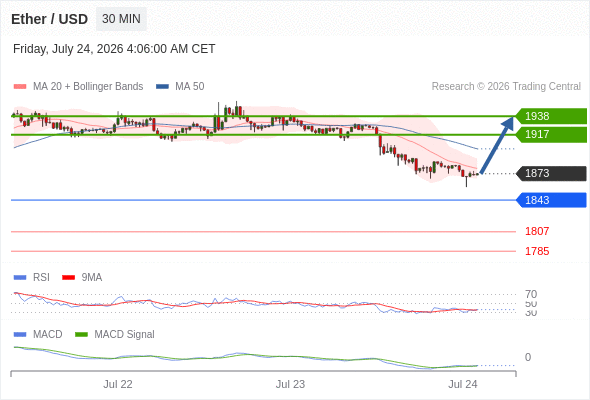Toggle the RSI legend item
This screenshot has width=590, height=400.
[x=32, y=278]
